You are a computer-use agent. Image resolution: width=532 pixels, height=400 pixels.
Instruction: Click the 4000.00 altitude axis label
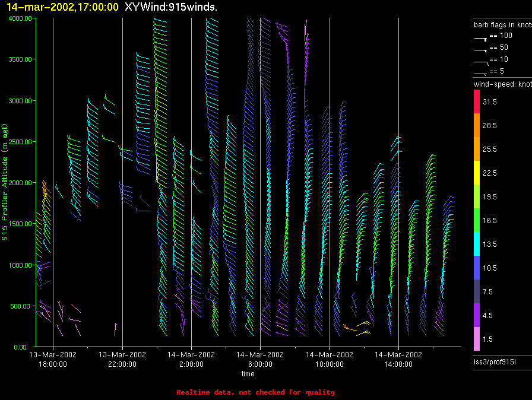(x=20, y=18)
